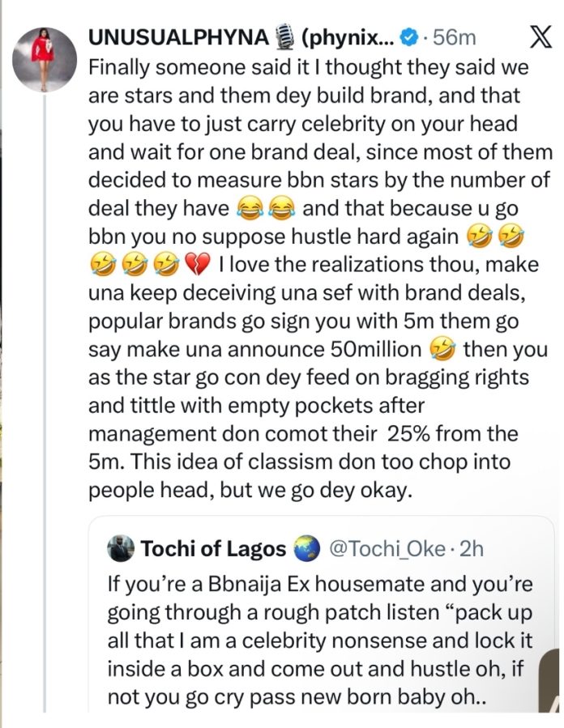Click the X logo icon
This screenshot has height=728, width=564.
pyautogui.click(x=541, y=37)
